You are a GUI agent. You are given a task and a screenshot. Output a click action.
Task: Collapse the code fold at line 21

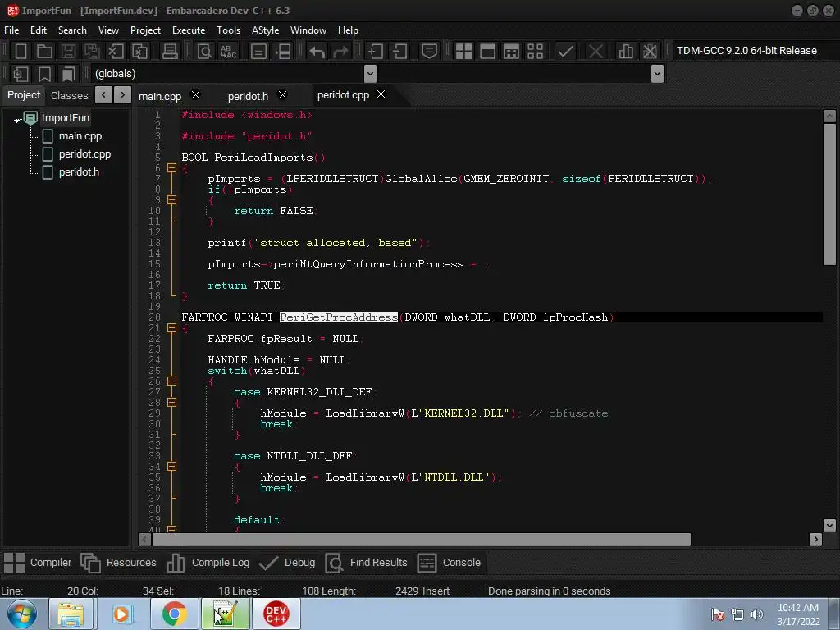point(171,328)
